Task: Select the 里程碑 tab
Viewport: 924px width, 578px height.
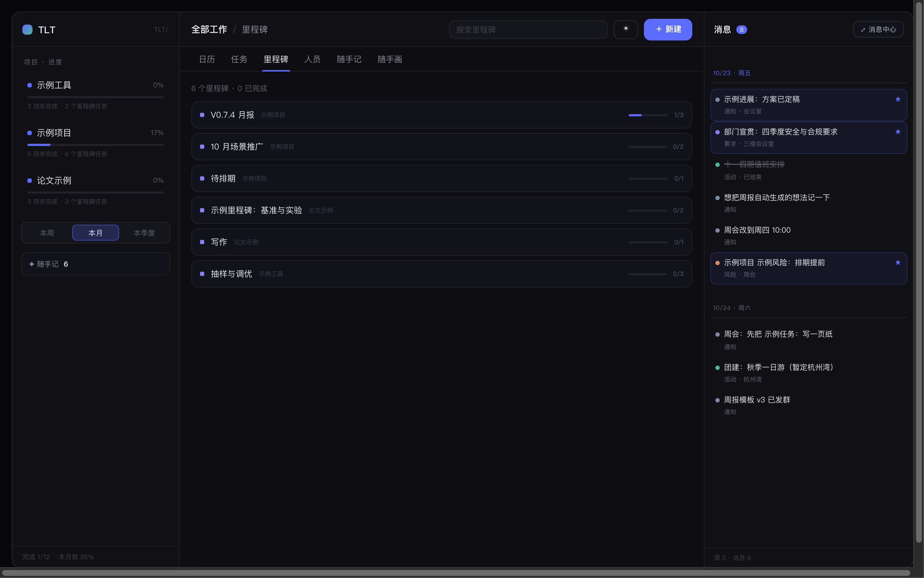Action: [276, 59]
